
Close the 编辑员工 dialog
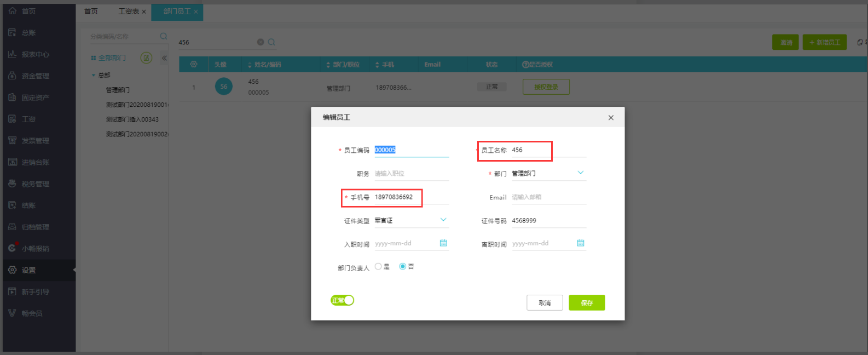pos(611,118)
